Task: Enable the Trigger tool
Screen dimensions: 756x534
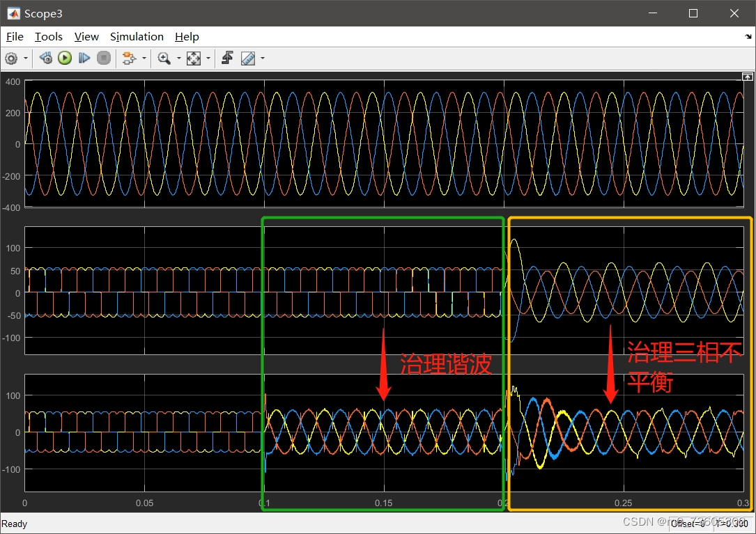Action: [x=227, y=58]
